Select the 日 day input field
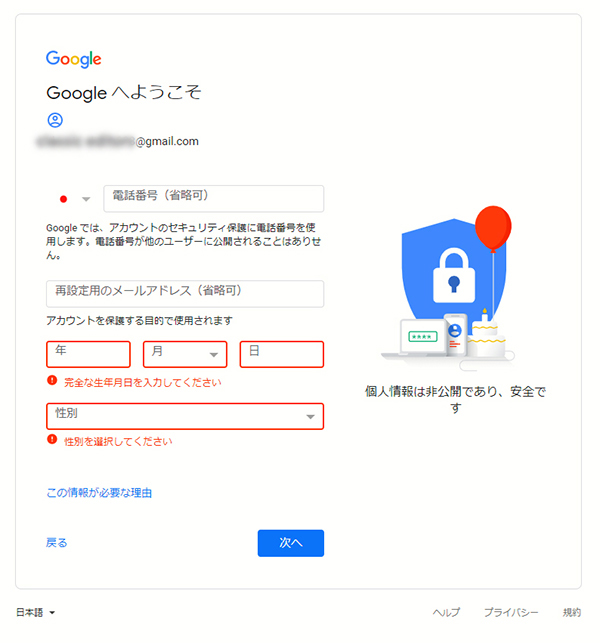This screenshot has width=600, height=643. click(282, 354)
